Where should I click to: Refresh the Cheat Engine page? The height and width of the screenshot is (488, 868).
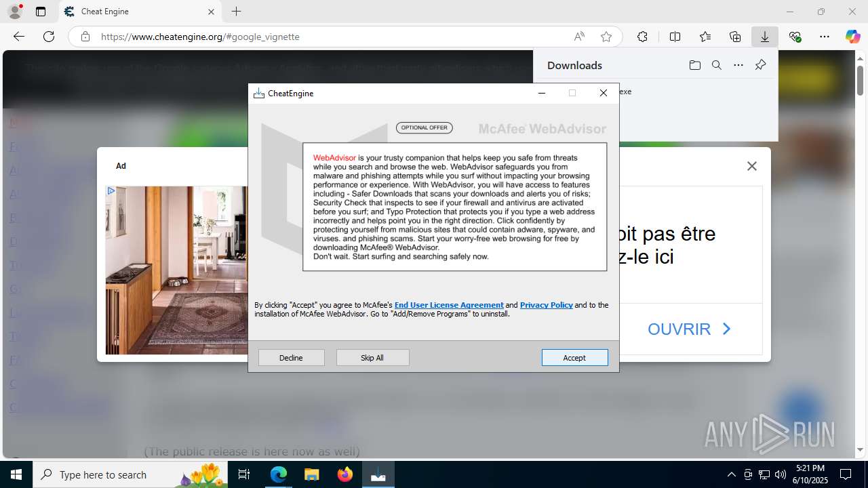tap(49, 37)
